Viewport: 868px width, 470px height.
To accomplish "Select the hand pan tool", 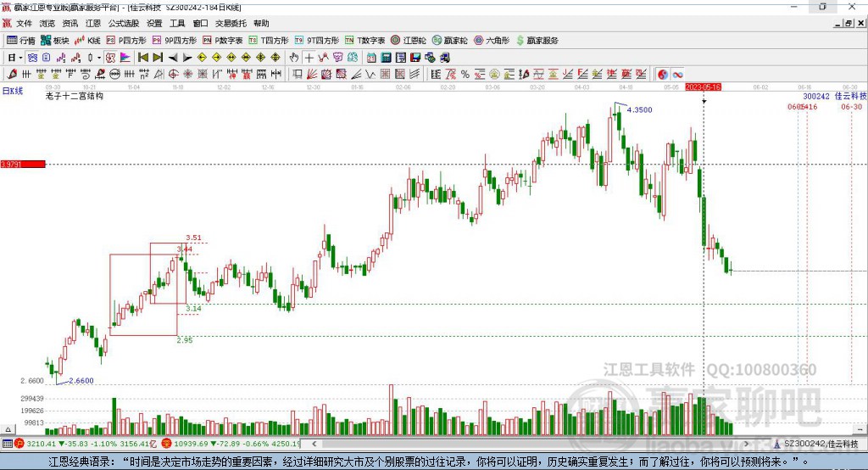I will [294, 58].
